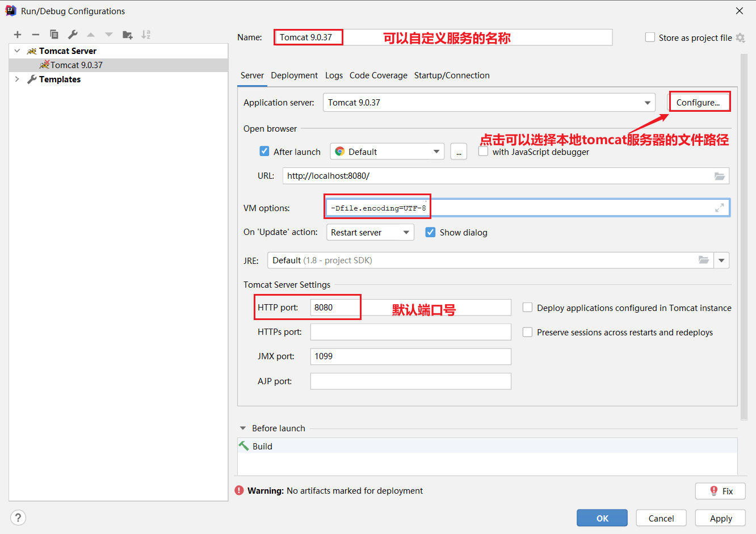Viewport: 756px width, 534px height.
Task: Add a new configuration with plus icon
Action: pyautogui.click(x=18, y=35)
